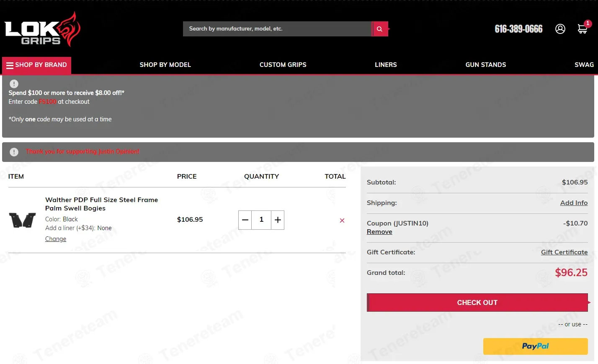Open the Shop By Model menu
Image resolution: width=598 pixels, height=364 pixels.
pyautogui.click(x=165, y=65)
